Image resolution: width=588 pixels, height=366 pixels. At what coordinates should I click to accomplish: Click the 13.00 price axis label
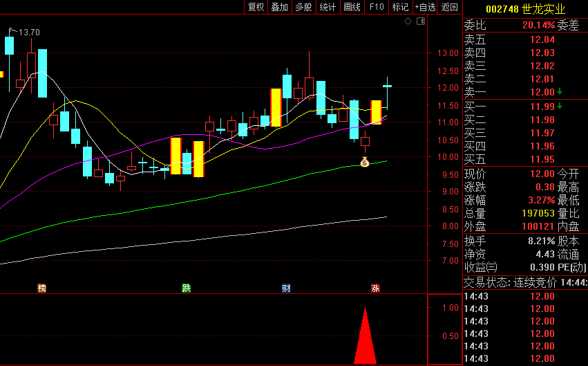click(448, 53)
